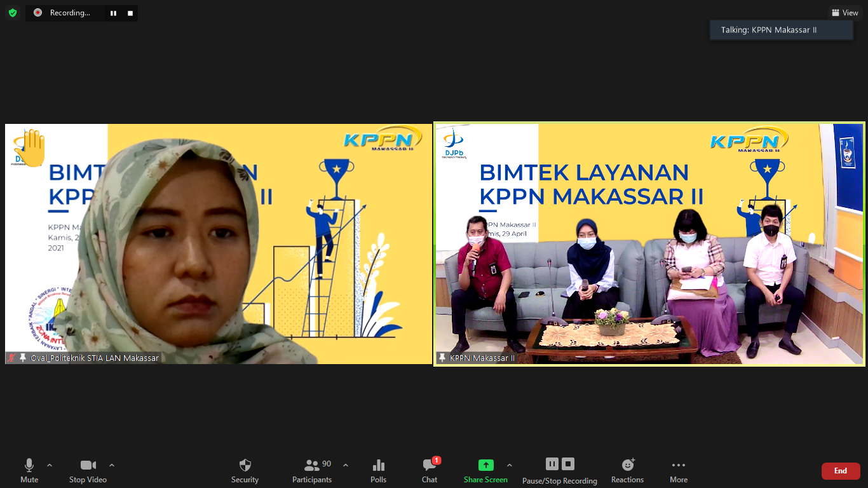Start Share Screen
This screenshot has width=868, height=488.
(x=485, y=471)
